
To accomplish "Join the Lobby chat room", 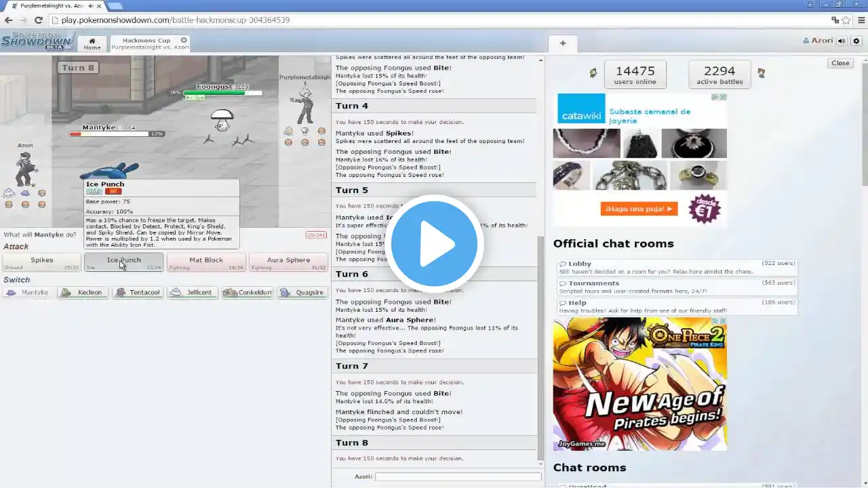I will [677, 267].
